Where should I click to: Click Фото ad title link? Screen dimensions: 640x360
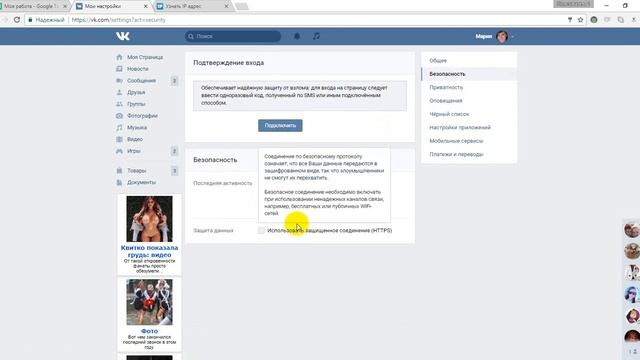(149, 331)
